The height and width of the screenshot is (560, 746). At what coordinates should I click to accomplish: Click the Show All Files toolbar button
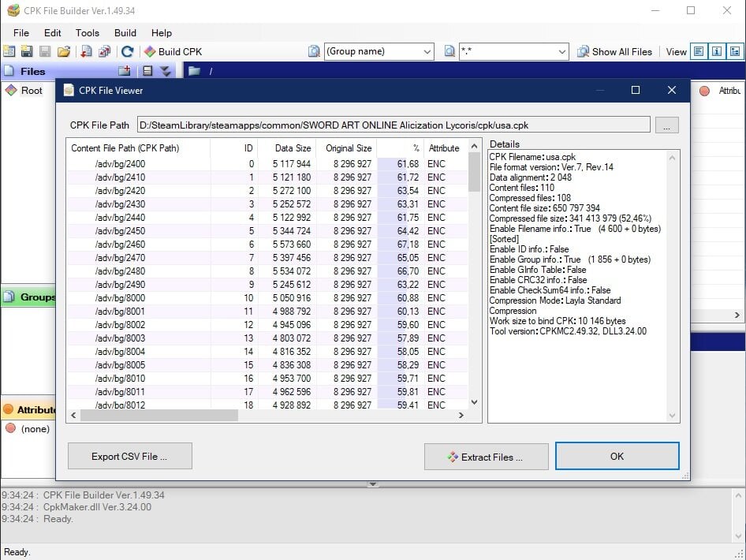[614, 51]
